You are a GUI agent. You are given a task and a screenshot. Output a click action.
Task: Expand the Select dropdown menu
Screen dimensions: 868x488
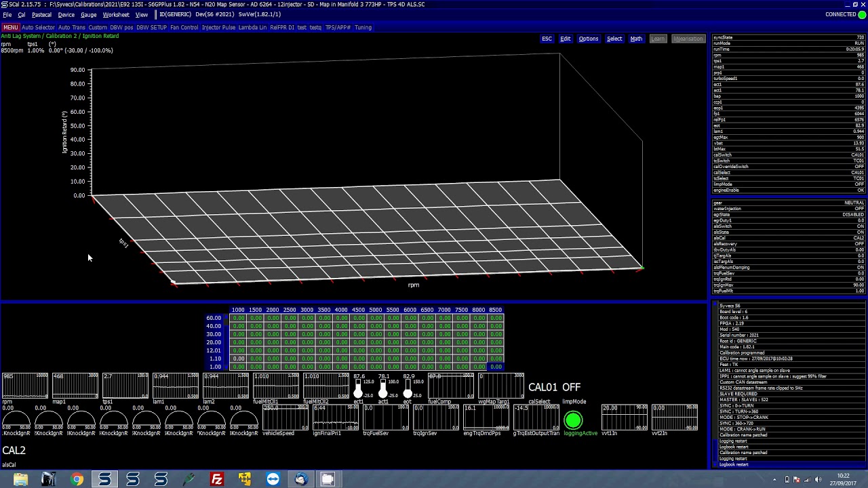(x=614, y=39)
